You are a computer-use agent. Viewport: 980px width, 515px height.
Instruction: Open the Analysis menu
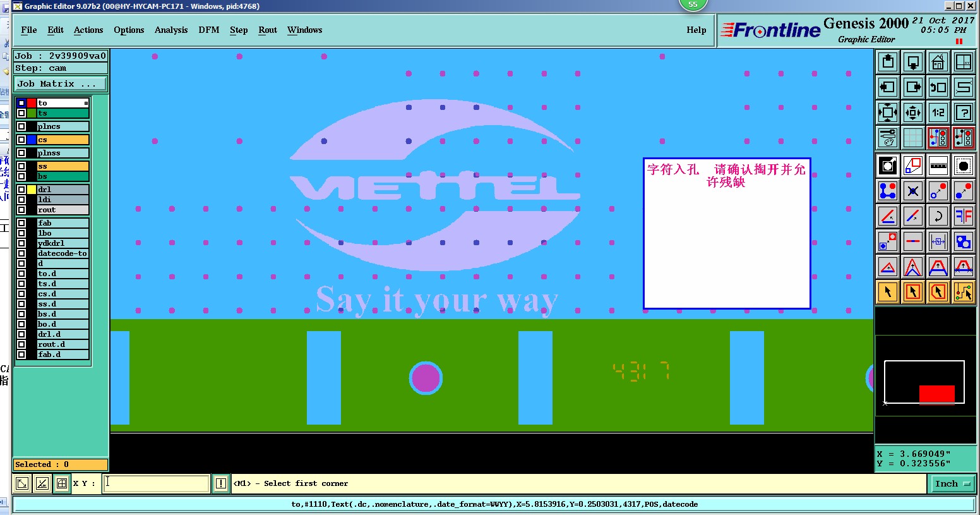point(171,30)
